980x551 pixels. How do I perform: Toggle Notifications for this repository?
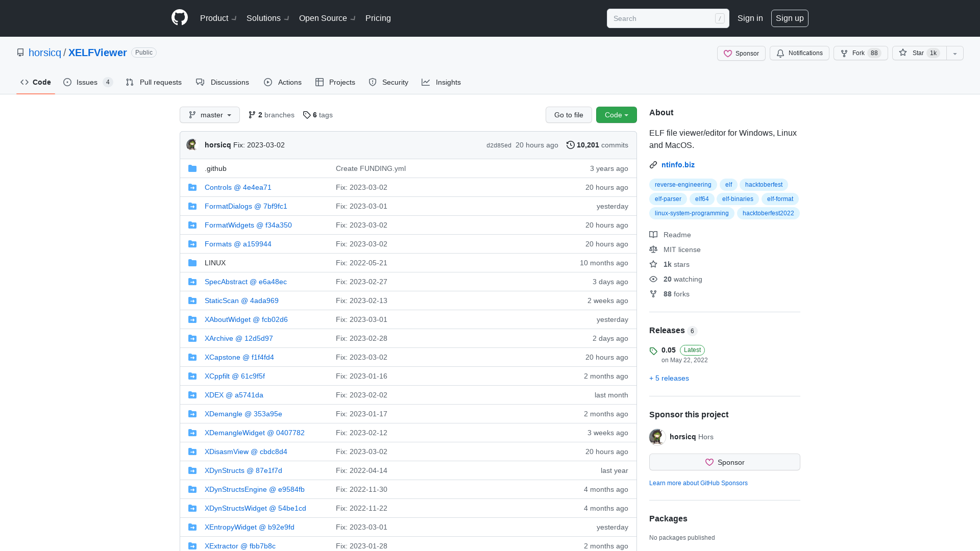pos(799,53)
